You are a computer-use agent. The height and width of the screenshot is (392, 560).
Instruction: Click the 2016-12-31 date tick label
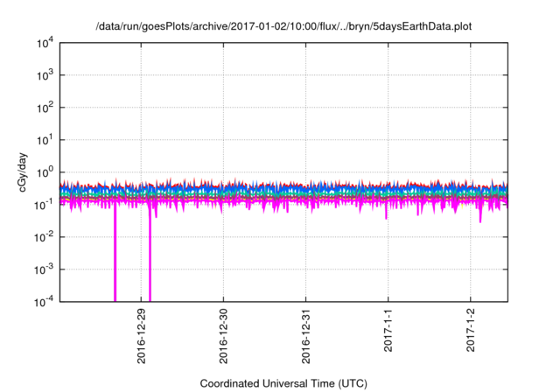pyautogui.click(x=305, y=336)
